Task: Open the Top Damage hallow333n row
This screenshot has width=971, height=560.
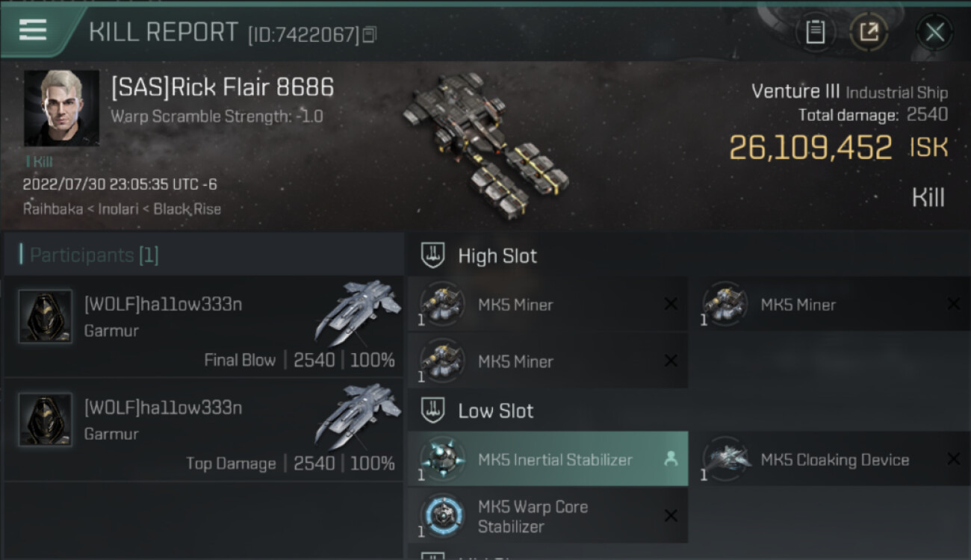Action: coord(203,429)
